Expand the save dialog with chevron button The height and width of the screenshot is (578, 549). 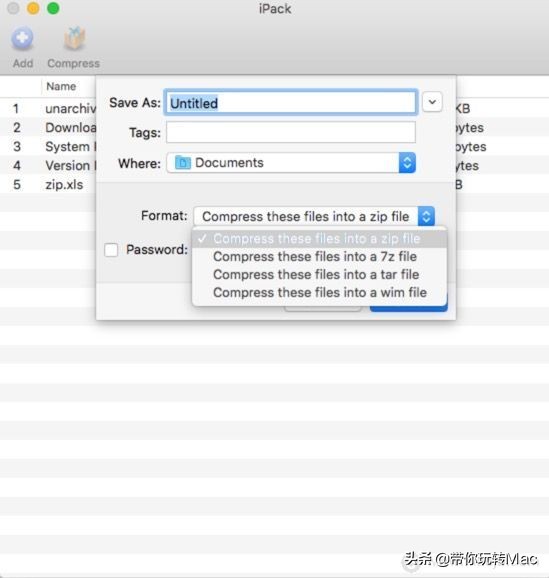click(x=432, y=102)
